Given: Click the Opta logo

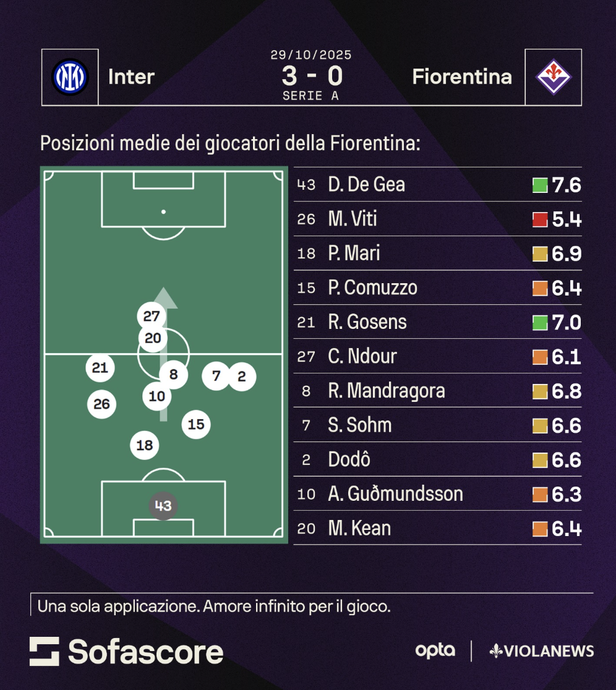Looking at the screenshot, I should pyautogui.click(x=435, y=650).
